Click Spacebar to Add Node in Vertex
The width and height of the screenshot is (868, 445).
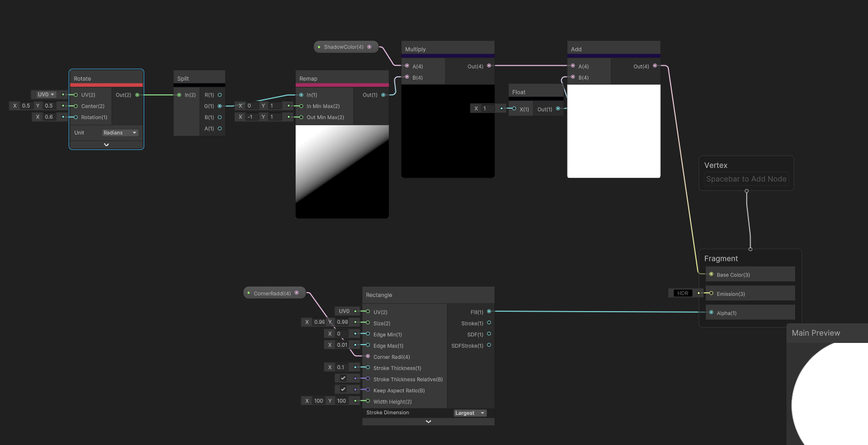coord(746,179)
